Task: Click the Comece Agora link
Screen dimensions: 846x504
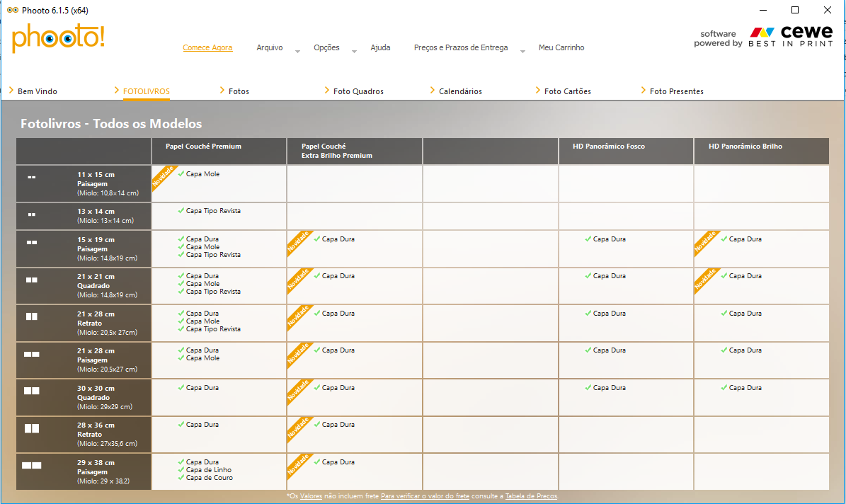Action: [207, 48]
